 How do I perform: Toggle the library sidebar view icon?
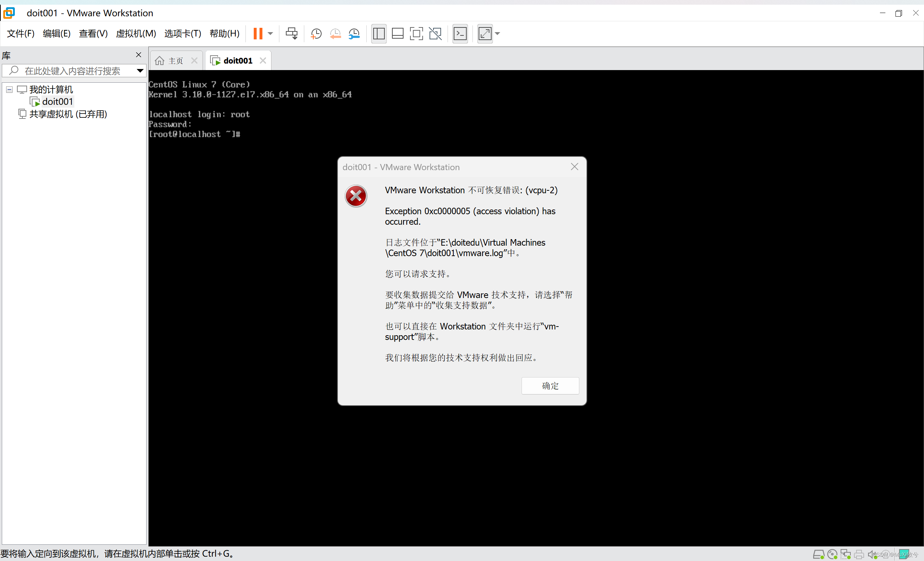379,33
